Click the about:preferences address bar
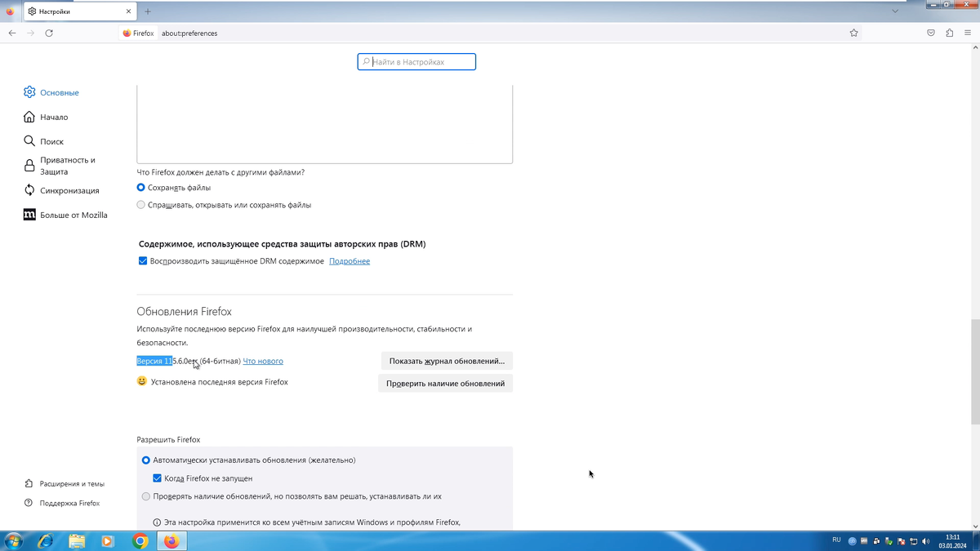Viewport: 980px width, 551px height. point(490,33)
